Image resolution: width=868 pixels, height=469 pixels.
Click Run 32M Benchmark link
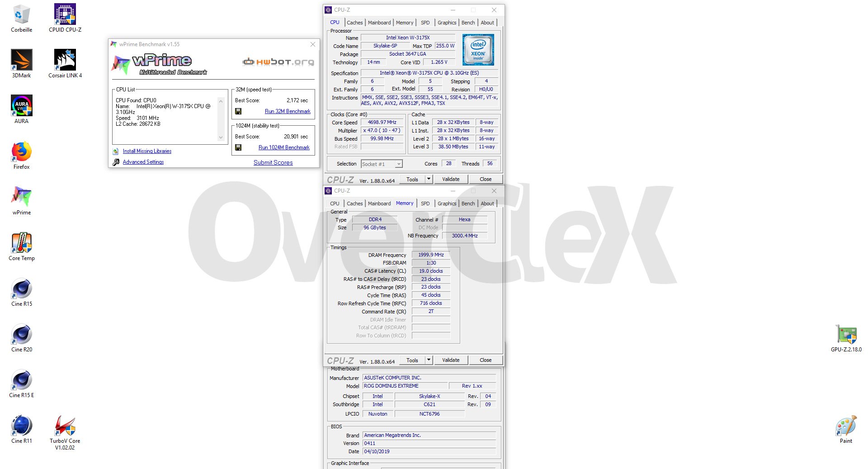pos(288,111)
